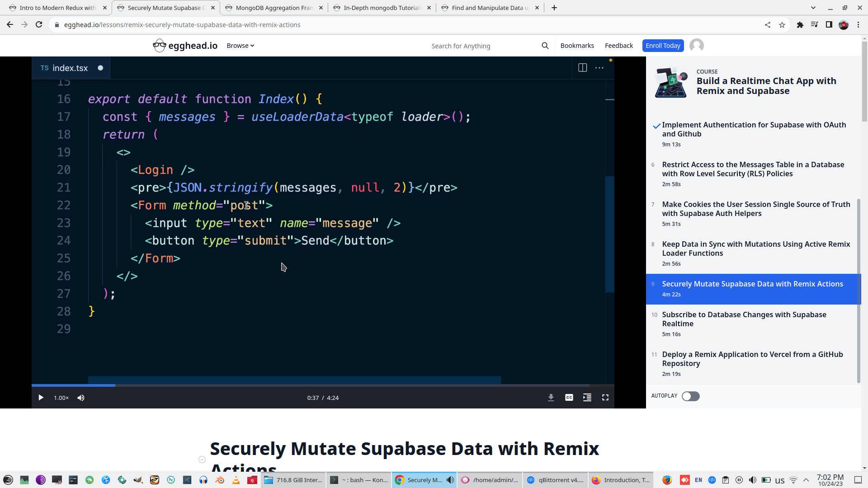This screenshot has height=488, width=868.
Task: Toggle lesson list sidebar icon
Action: click(x=587, y=398)
